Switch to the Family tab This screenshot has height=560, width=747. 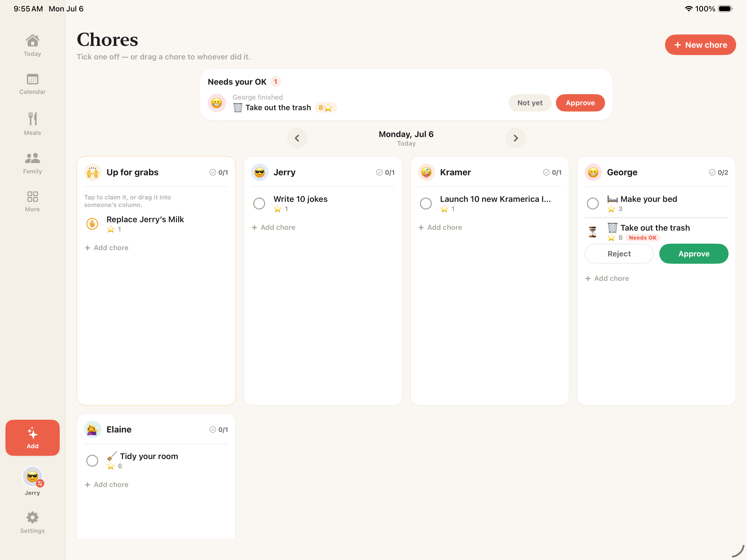coord(32,163)
